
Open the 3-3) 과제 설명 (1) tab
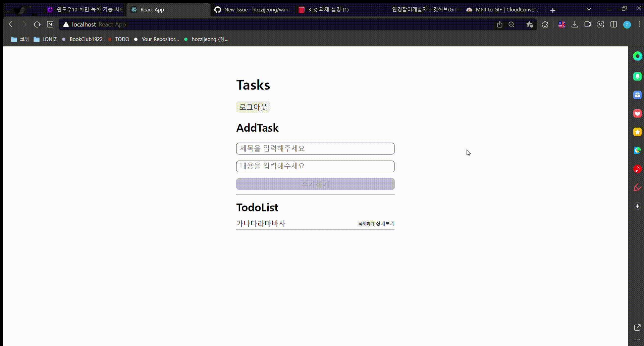coord(336,10)
